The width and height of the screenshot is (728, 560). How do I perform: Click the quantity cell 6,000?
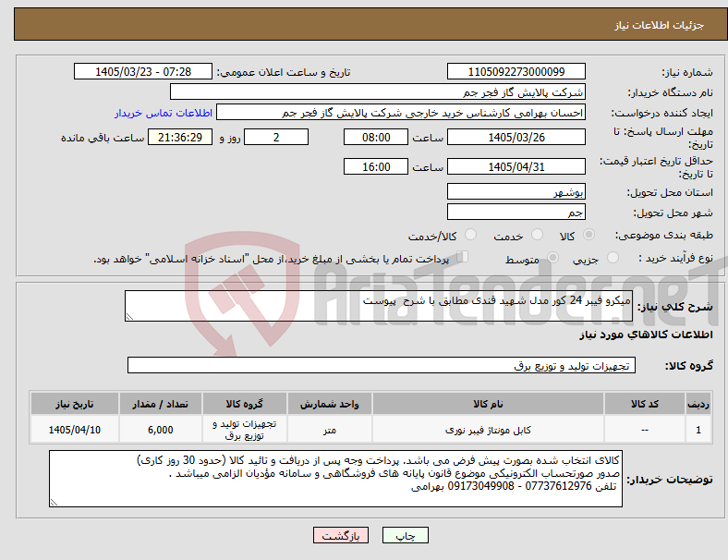pyautogui.click(x=160, y=430)
